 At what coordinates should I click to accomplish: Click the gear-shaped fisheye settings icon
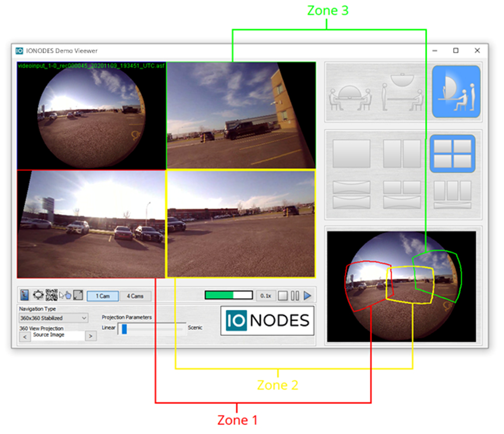37,294
